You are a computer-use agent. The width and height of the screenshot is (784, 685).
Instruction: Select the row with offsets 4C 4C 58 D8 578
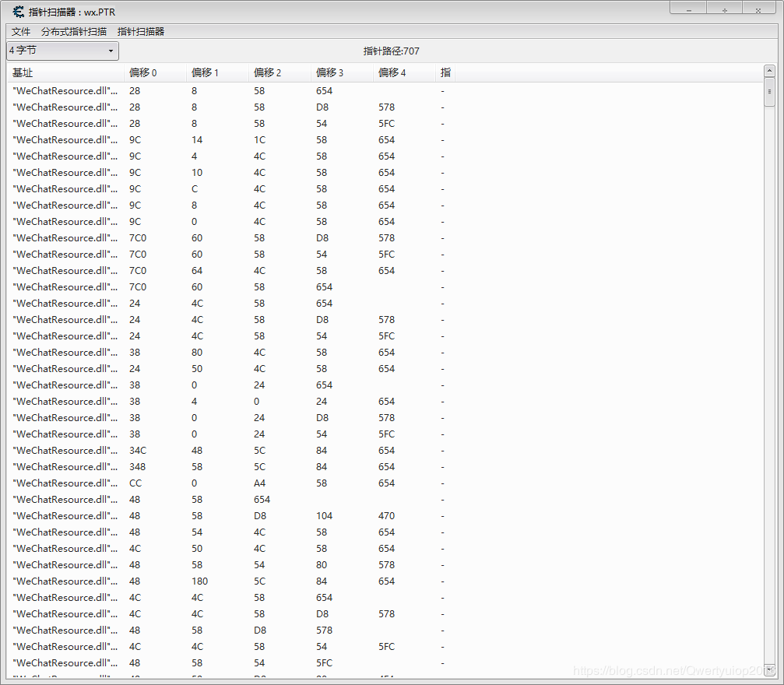[385, 613]
